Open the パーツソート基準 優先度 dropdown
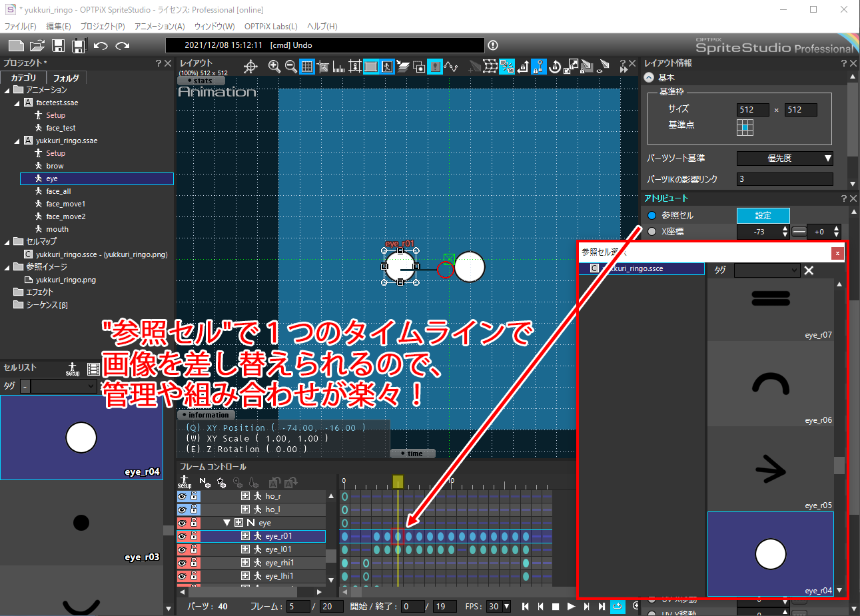860x616 pixels. tap(785, 158)
